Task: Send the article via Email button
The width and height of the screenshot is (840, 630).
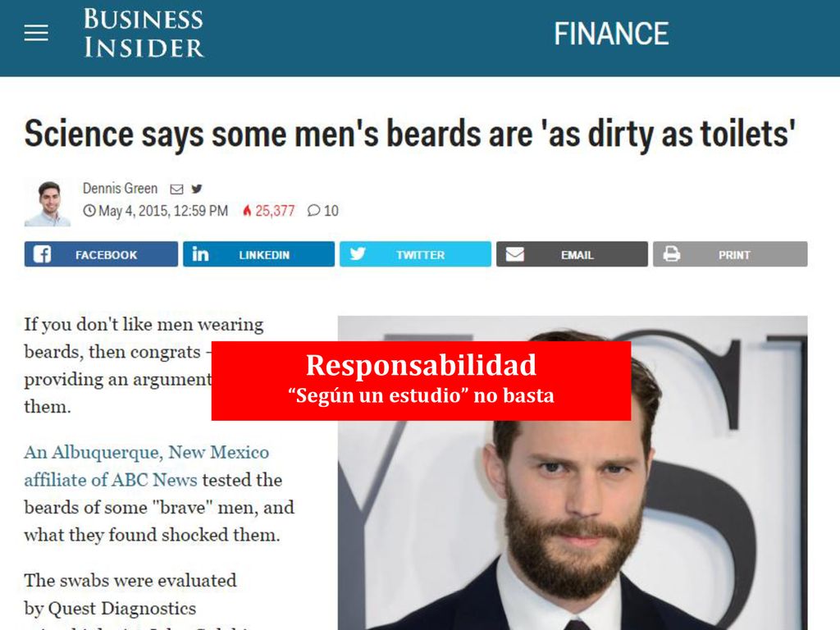Action: [x=572, y=254]
